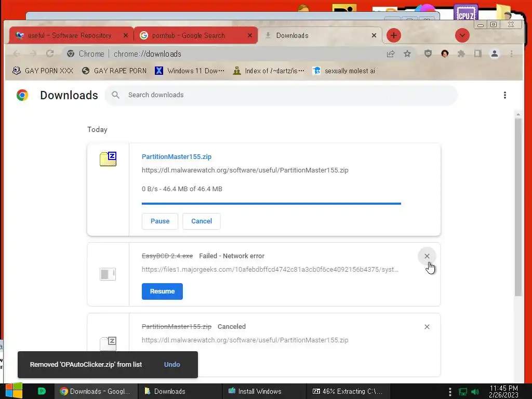Remove canceled PartitionMaster155.zip entry
532x399 pixels.
(x=427, y=327)
